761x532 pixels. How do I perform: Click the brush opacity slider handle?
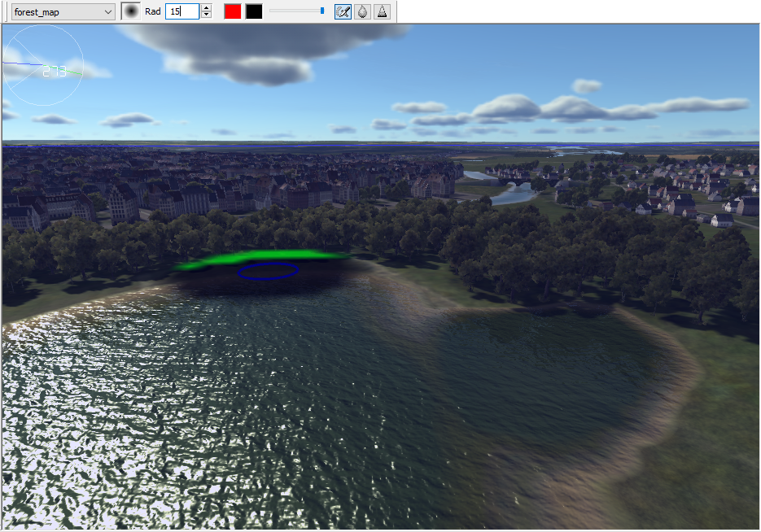tap(323, 11)
